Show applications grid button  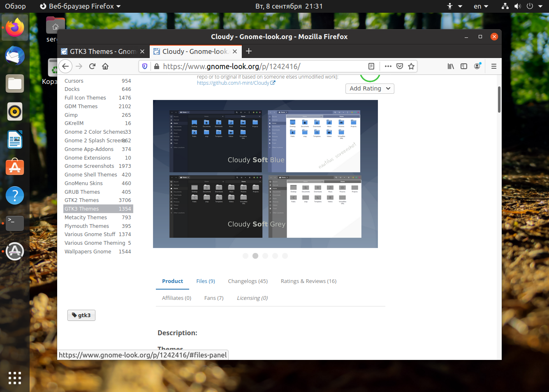(15, 378)
